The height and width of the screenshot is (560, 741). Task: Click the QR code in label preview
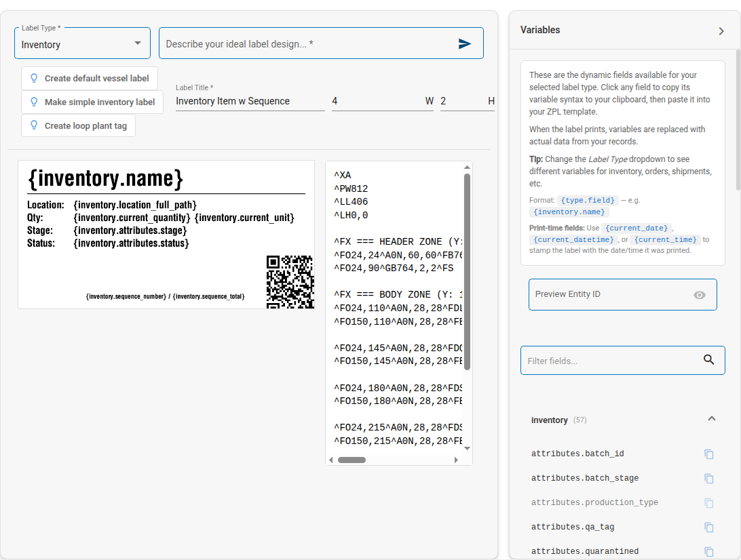click(x=290, y=282)
